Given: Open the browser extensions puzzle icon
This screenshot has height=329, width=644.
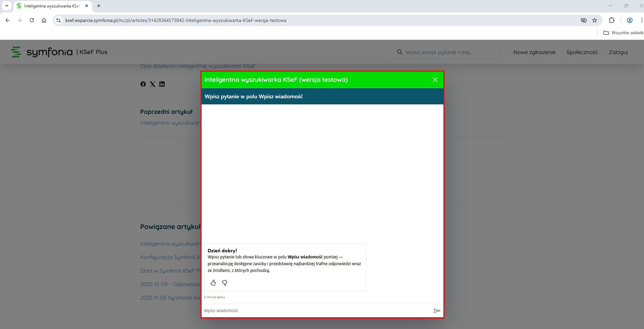Looking at the screenshot, I should (612, 20).
